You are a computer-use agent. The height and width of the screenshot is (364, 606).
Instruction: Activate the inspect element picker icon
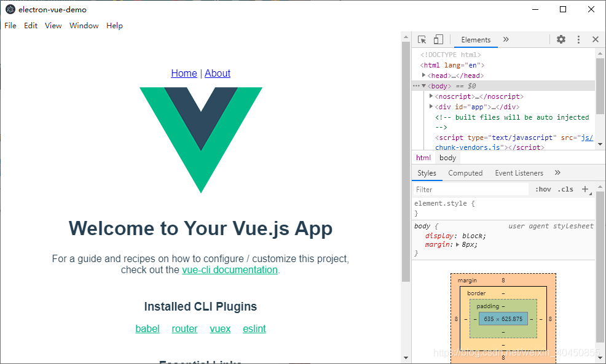click(x=422, y=39)
